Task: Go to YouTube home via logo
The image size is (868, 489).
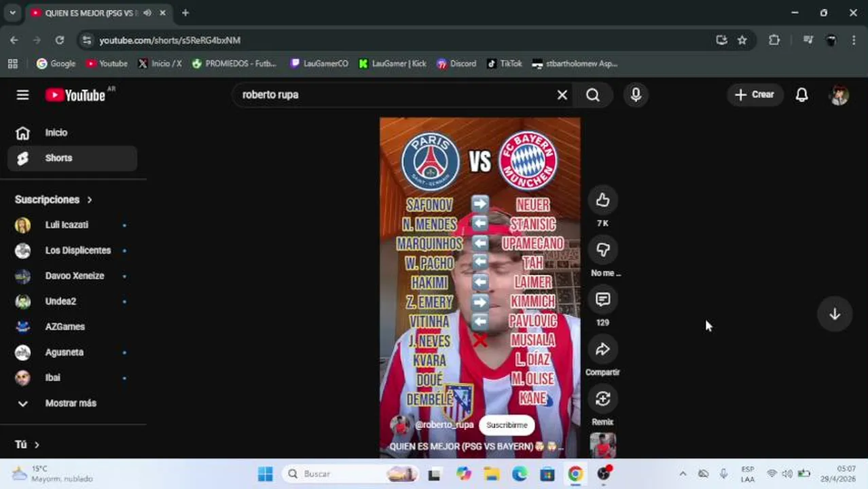Action: tap(75, 95)
